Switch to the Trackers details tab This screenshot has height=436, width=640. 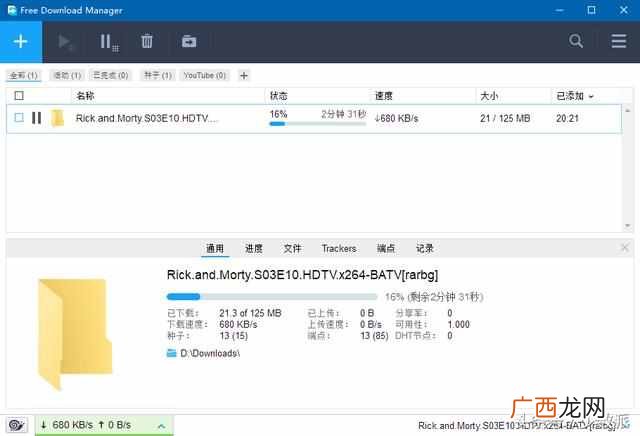pyautogui.click(x=339, y=248)
